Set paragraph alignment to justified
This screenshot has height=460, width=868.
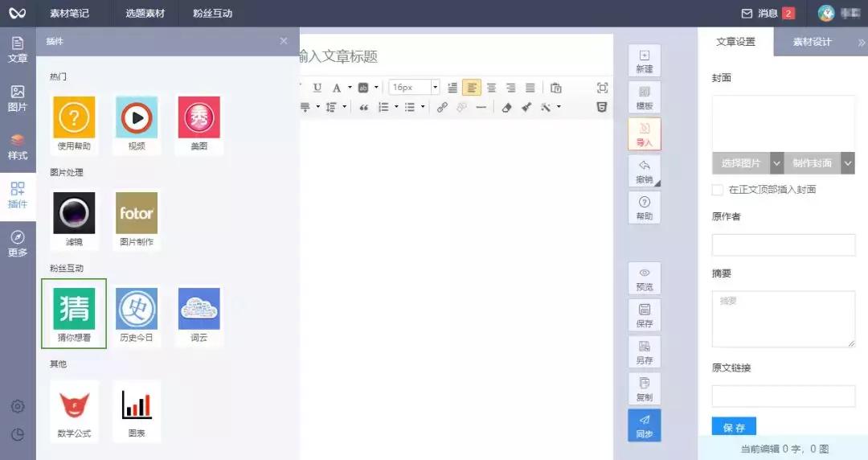(x=530, y=88)
